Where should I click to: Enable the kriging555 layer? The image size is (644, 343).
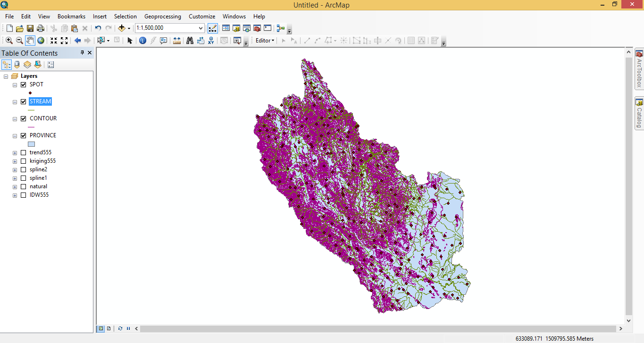(23, 161)
